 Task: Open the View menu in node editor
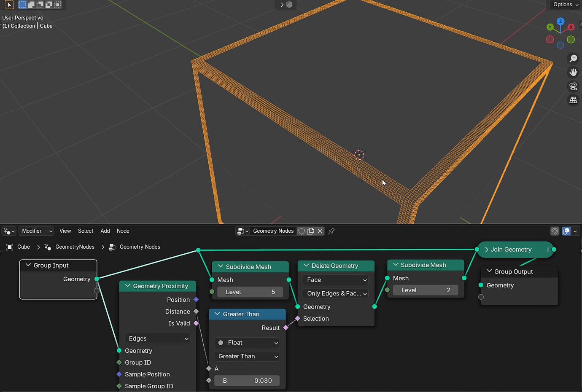tap(65, 231)
